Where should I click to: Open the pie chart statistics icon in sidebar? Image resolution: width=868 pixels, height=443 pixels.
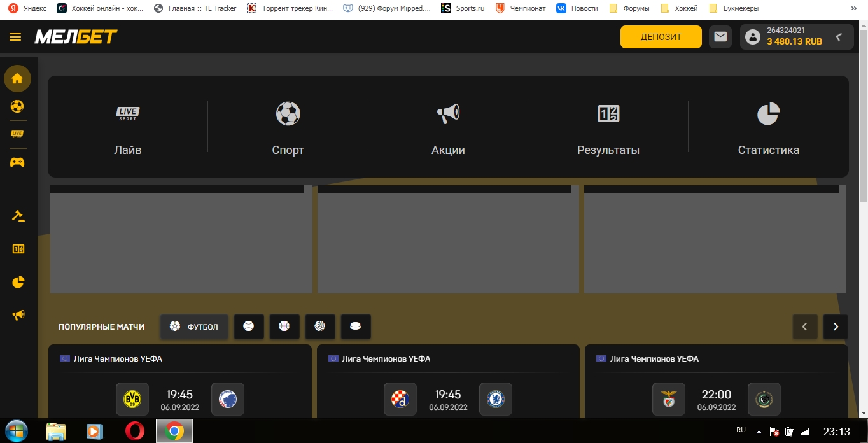(18, 282)
